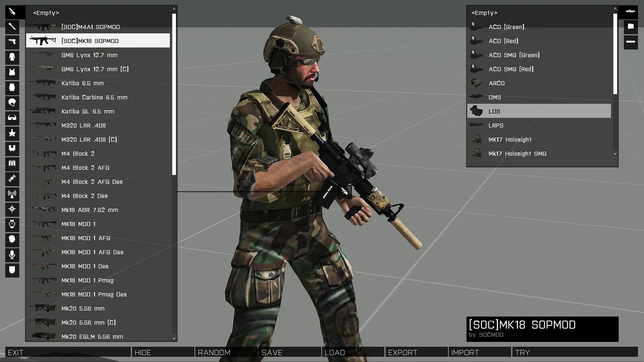Viewport: 644px width, 362px height.
Task: Open the GPS terminal category
Action: 12,179
